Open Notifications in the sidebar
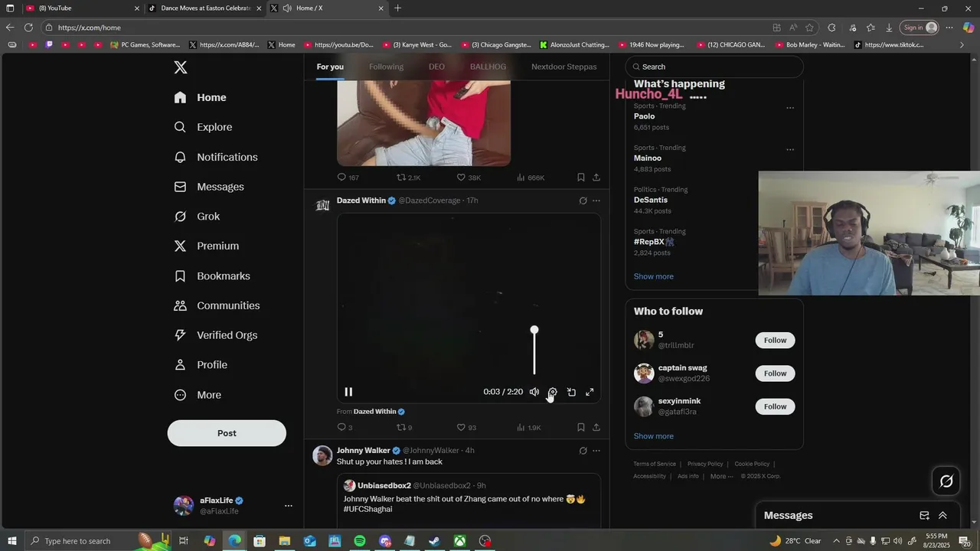Screen dimensions: 980x551 217,157
